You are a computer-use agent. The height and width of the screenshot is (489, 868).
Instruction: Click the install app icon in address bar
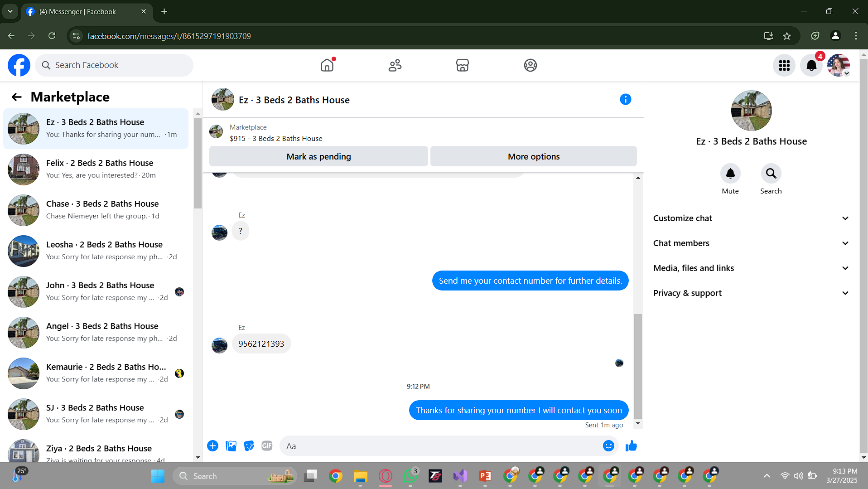(x=769, y=36)
